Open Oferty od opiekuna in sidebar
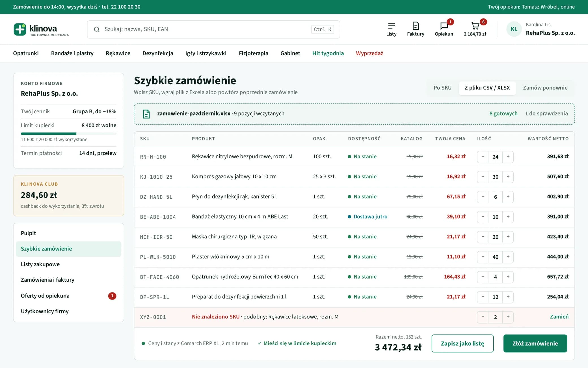 pyautogui.click(x=68, y=296)
